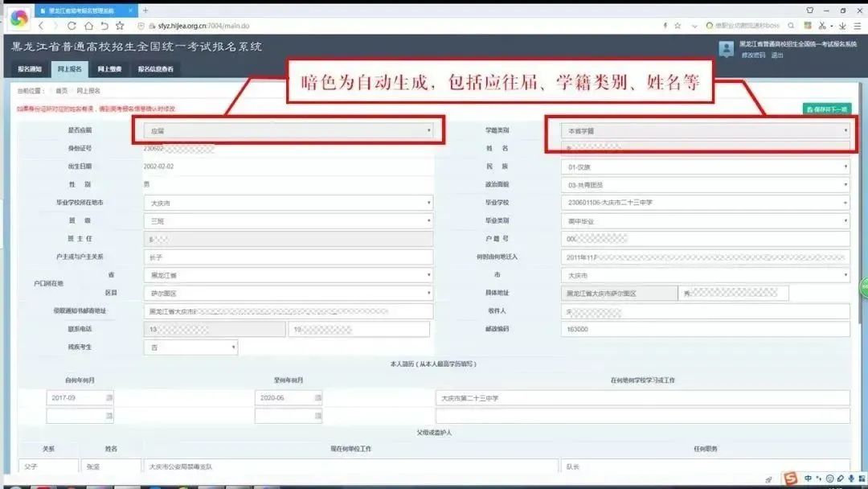Viewport: 868px width, 489px height.
Task: Open the browser downloads arrow icon
Action: click(x=842, y=26)
